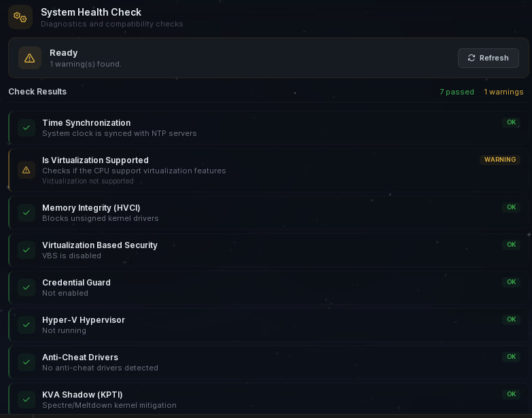Click the '1 warnings' summary label
The height and width of the screenshot is (418, 532).
click(503, 92)
